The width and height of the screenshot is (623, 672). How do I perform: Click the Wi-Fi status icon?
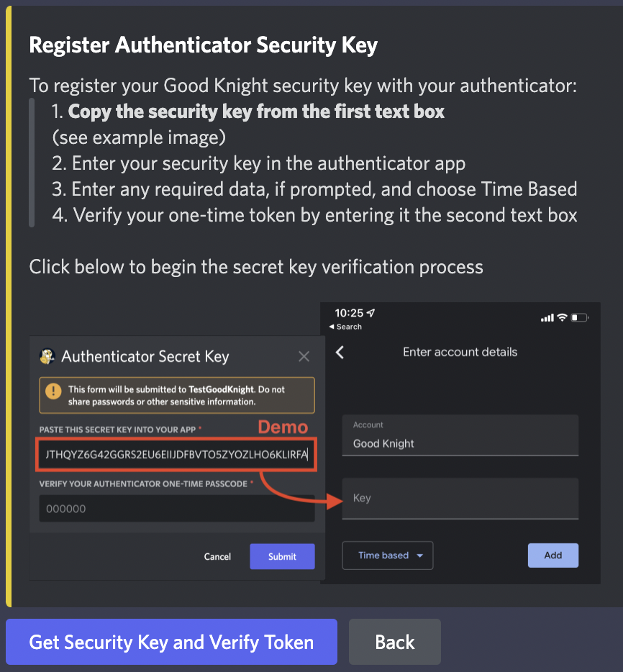[562, 317]
